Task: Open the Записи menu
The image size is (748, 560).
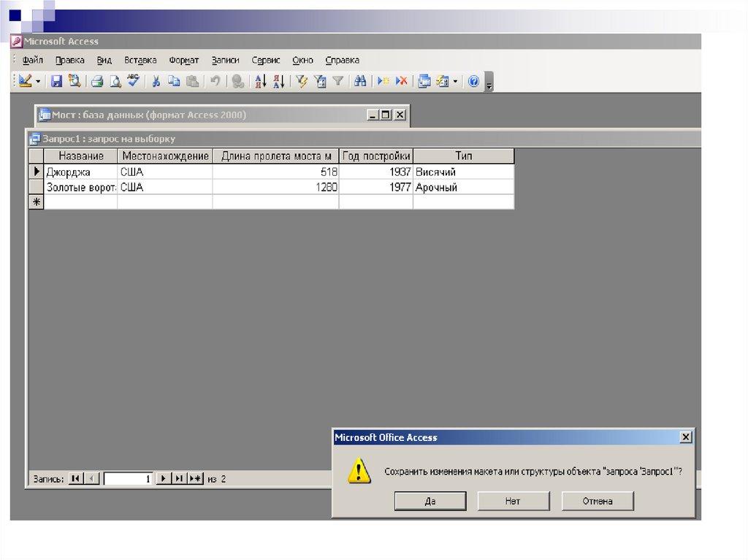Action: 225,61
